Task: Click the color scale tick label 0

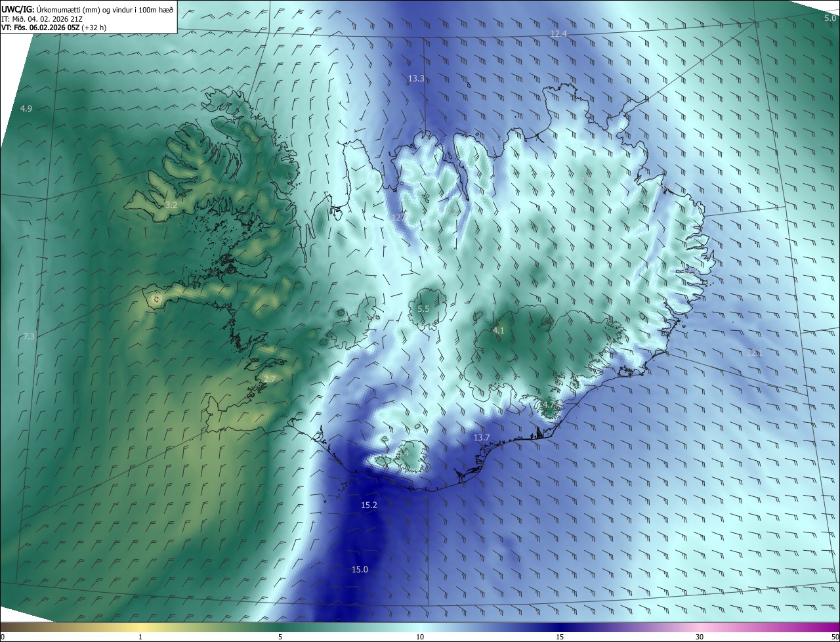Action: pyautogui.click(x=3, y=637)
